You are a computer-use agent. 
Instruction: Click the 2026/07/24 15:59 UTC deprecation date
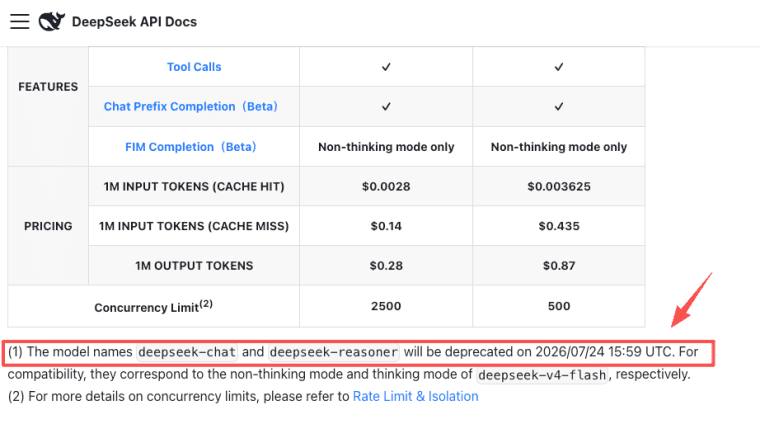tap(604, 352)
